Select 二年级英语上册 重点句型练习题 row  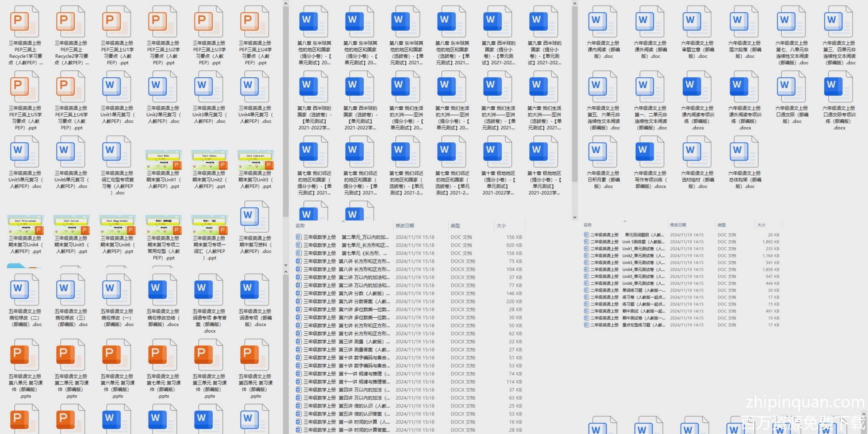pos(625,325)
